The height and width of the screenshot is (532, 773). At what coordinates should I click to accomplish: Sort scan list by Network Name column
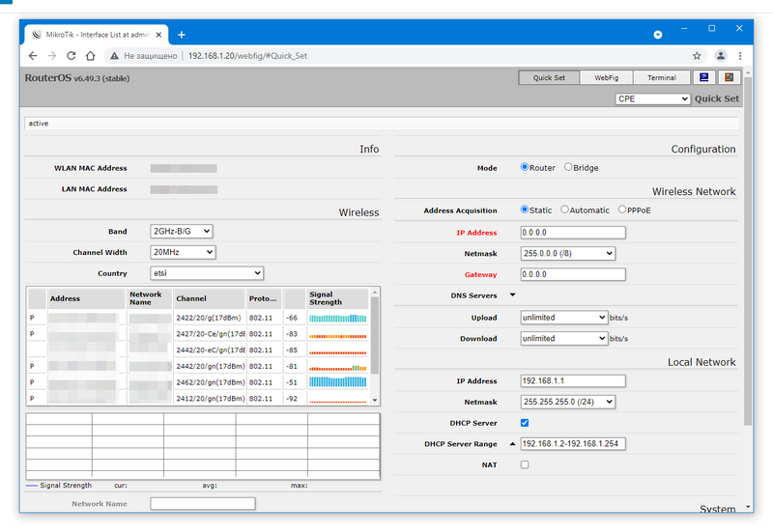click(x=150, y=298)
